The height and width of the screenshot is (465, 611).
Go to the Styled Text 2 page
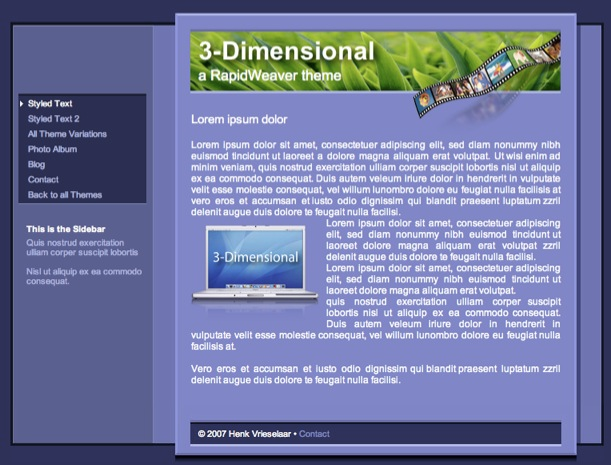pyautogui.click(x=54, y=119)
